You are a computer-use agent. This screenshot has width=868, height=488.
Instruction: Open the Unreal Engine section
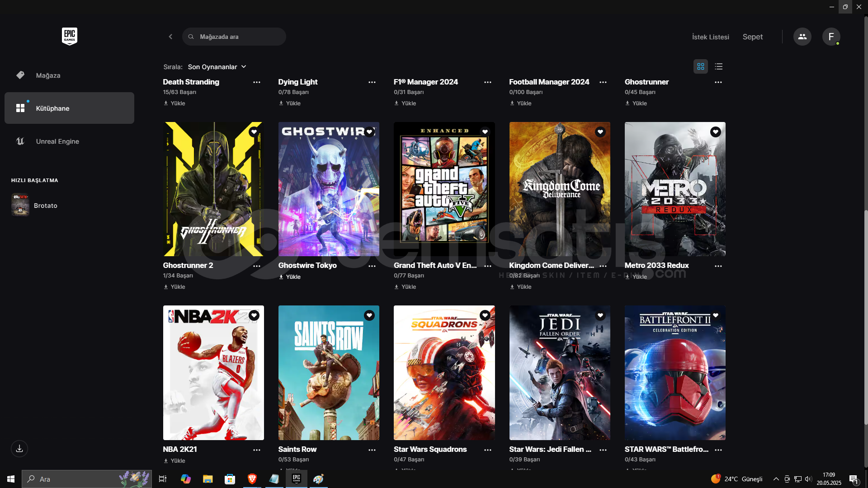tap(69, 141)
